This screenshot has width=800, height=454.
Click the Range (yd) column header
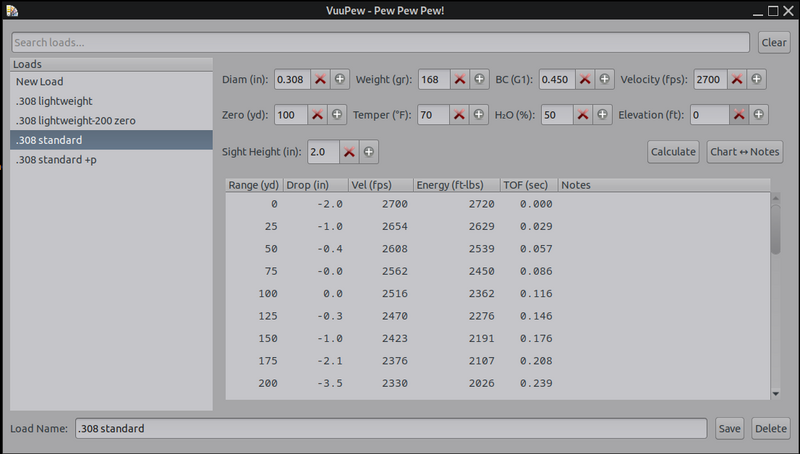254,185
